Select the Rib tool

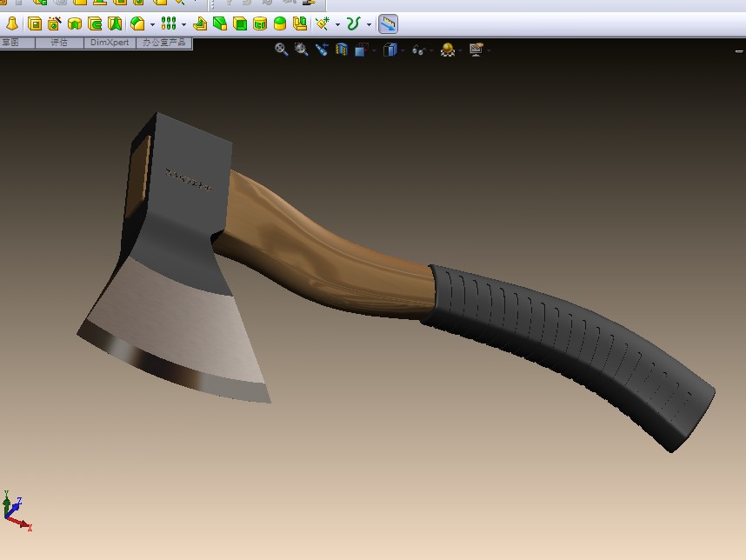tap(200, 23)
